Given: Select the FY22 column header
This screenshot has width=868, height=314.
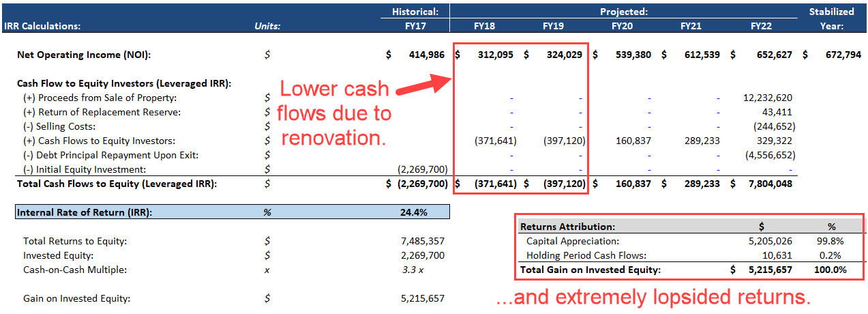Looking at the screenshot, I should click(762, 27).
